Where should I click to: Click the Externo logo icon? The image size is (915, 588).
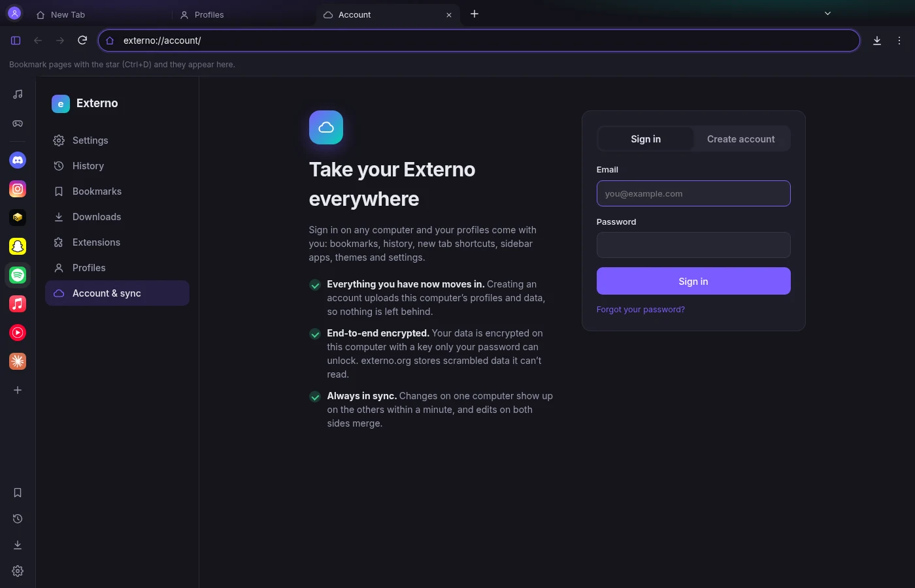61,103
